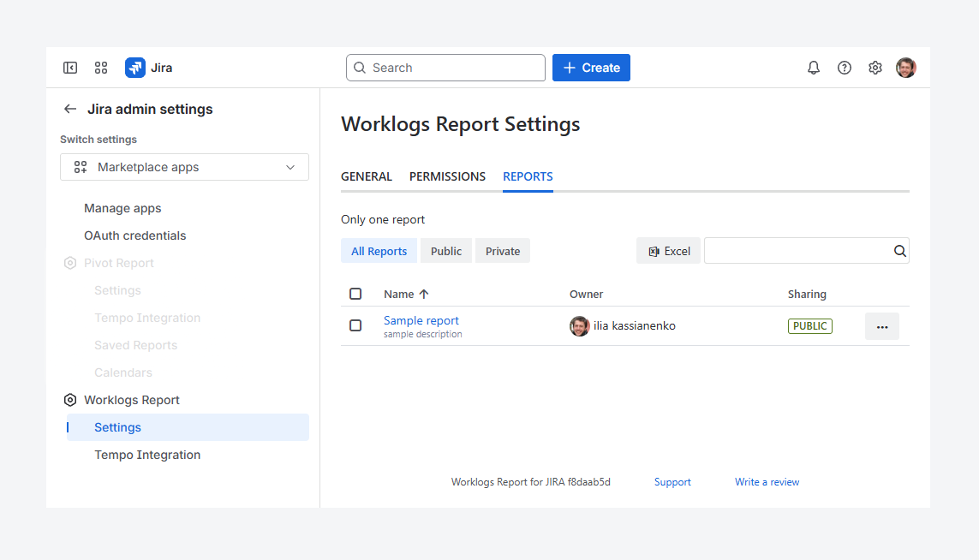Viewport: 979px width, 560px height.
Task: Click the magnifier icon in the reports filter
Action: click(899, 251)
